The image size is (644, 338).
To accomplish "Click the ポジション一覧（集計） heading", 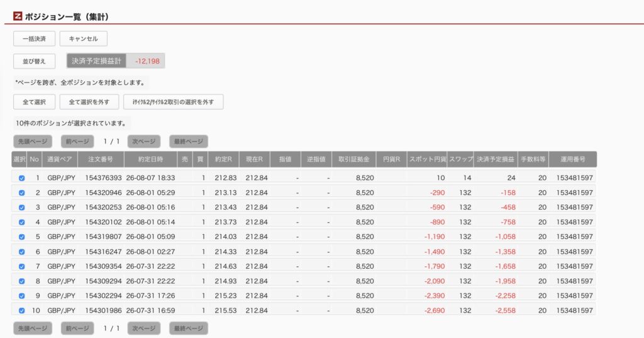I will point(67,17).
